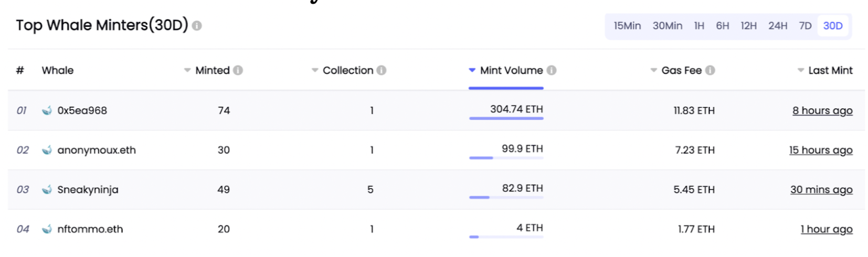The width and height of the screenshot is (868, 257).
Task: Select mint volume value 82.9 ETH
Action: coord(523,188)
